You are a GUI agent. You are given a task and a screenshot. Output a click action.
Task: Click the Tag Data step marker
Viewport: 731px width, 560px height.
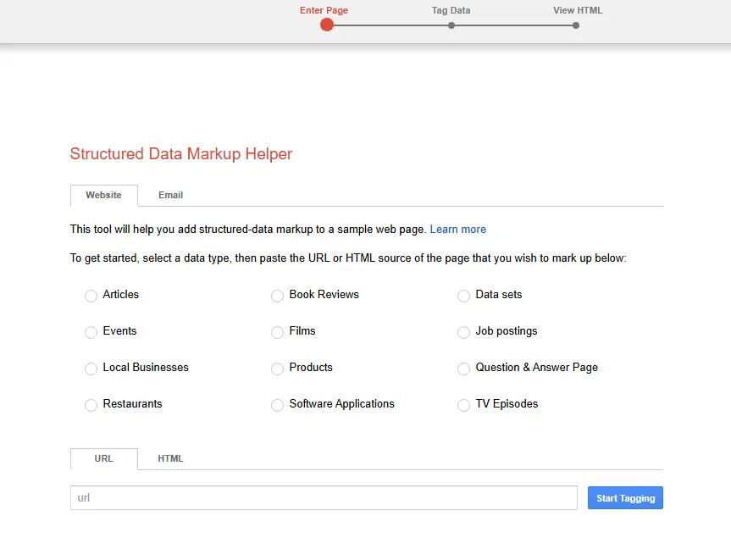point(451,25)
